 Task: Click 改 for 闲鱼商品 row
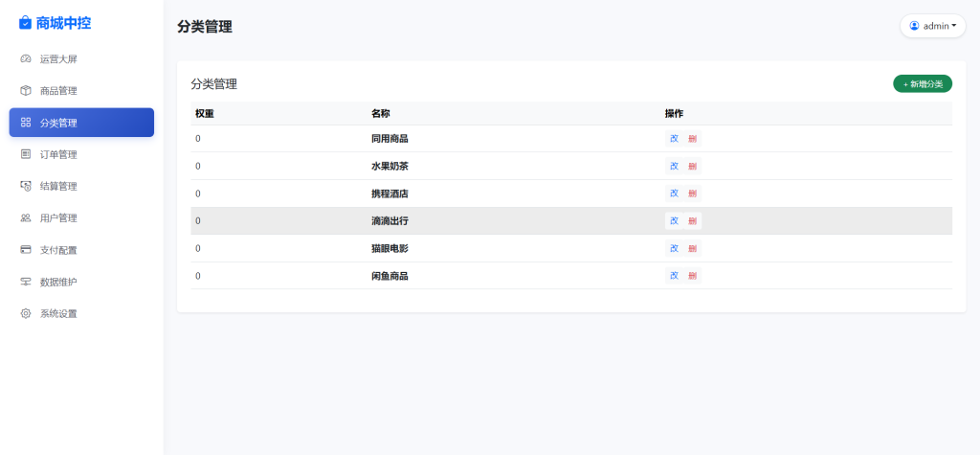coord(674,275)
